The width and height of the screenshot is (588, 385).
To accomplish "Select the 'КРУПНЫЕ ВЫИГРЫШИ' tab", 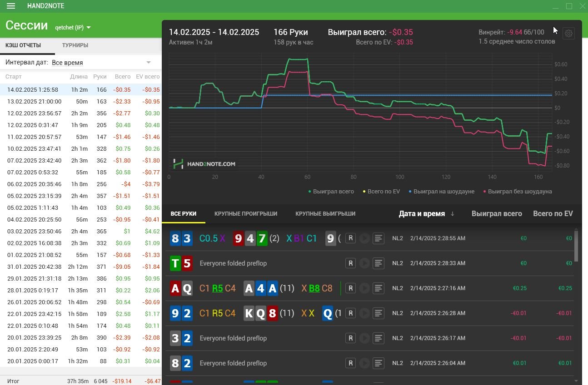I will click(x=325, y=214).
